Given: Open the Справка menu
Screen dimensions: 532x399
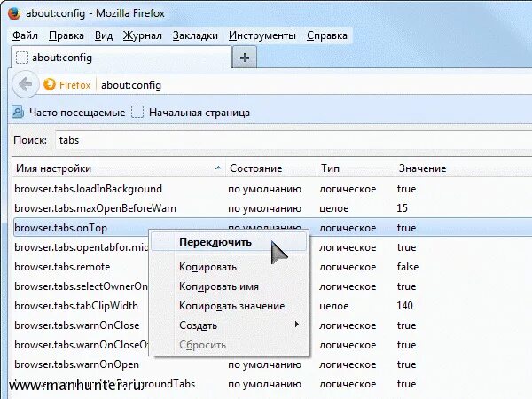Looking at the screenshot, I should [327, 35].
